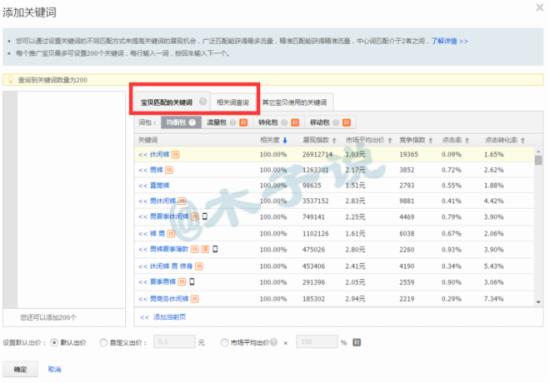Screen dimensions: 550x383
Task: Click the keyword list scrollbar up arrow
Action: pyautogui.click(x=538, y=151)
